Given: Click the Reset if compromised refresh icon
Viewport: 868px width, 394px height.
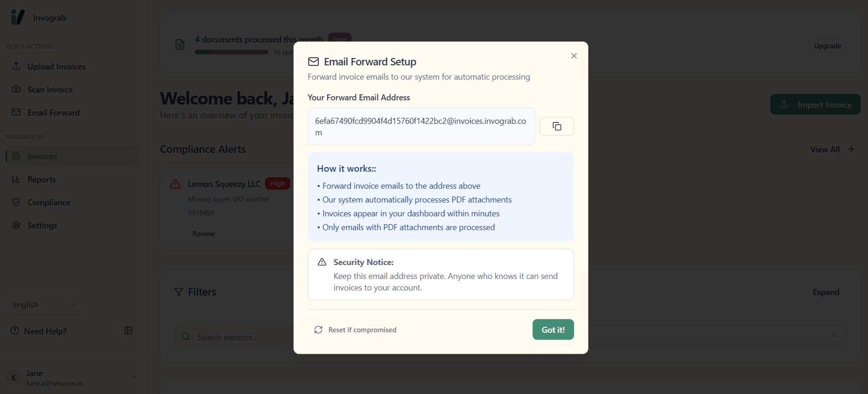Looking at the screenshot, I should (318, 330).
